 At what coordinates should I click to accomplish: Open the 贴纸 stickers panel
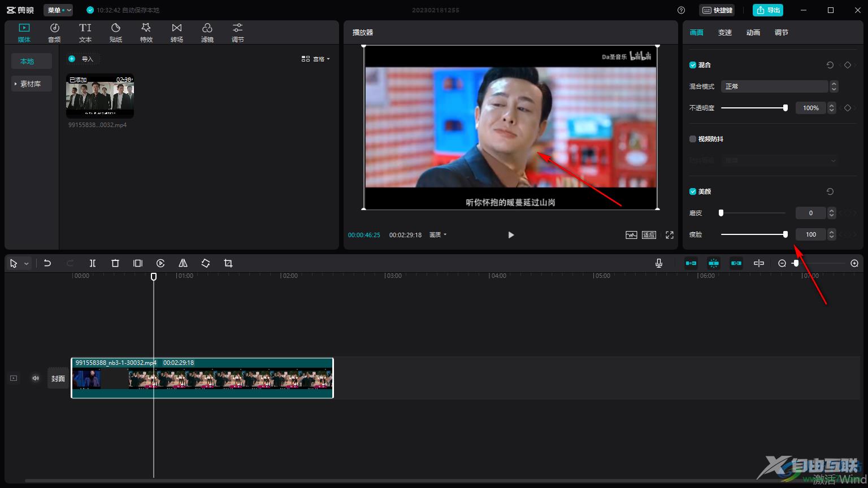coord(116,33)
